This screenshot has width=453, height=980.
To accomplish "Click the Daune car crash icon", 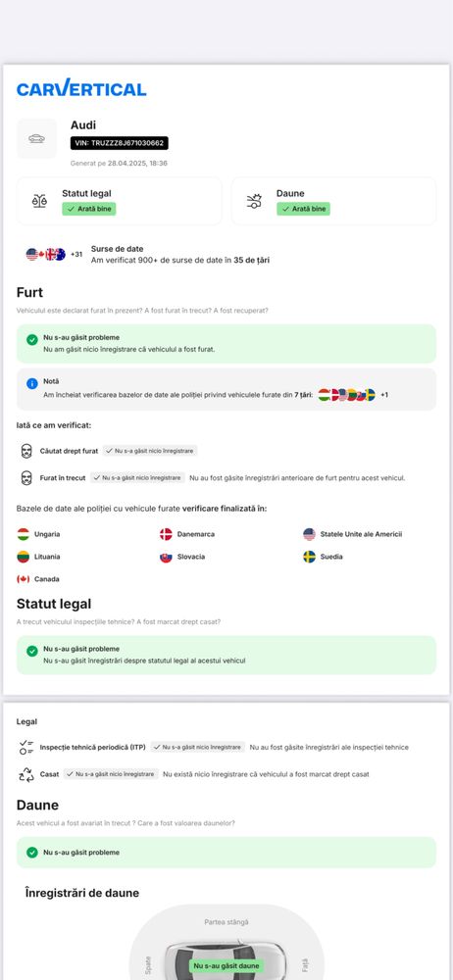I will (254, 201).
